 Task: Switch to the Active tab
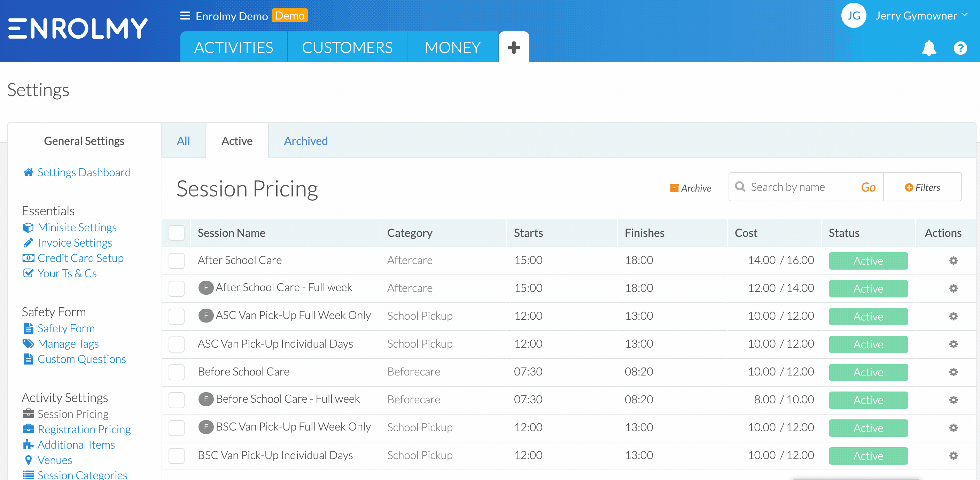pos(237,141)
